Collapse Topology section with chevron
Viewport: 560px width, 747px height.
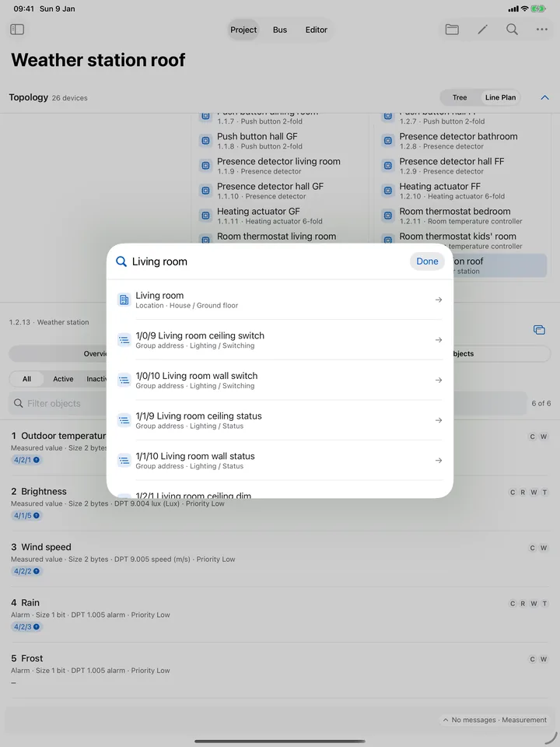tap(544, 98)
